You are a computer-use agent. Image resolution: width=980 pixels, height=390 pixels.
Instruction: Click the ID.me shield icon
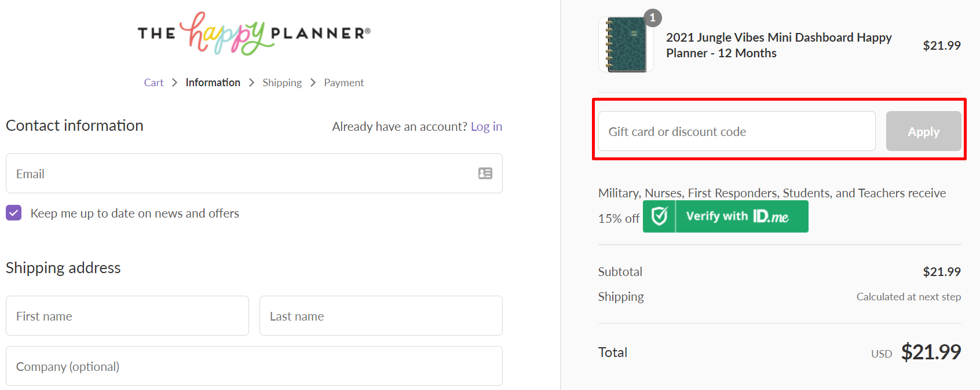659,216
